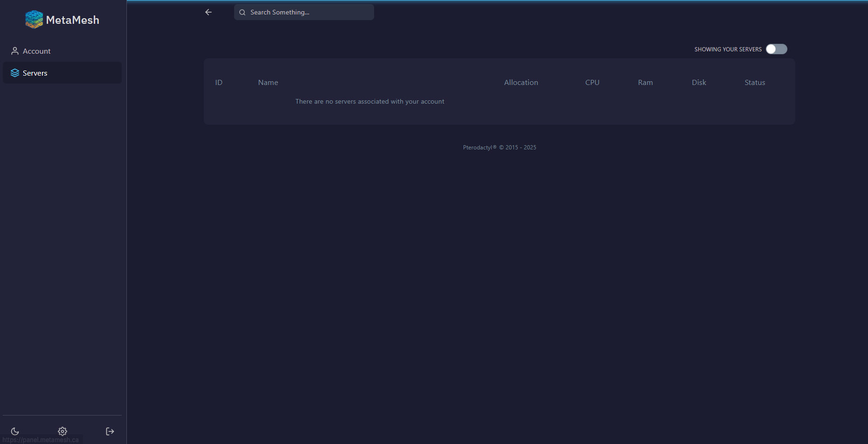The image size is (868, 444).
Task: Log out using the exit icon
Action: point(110,431)
